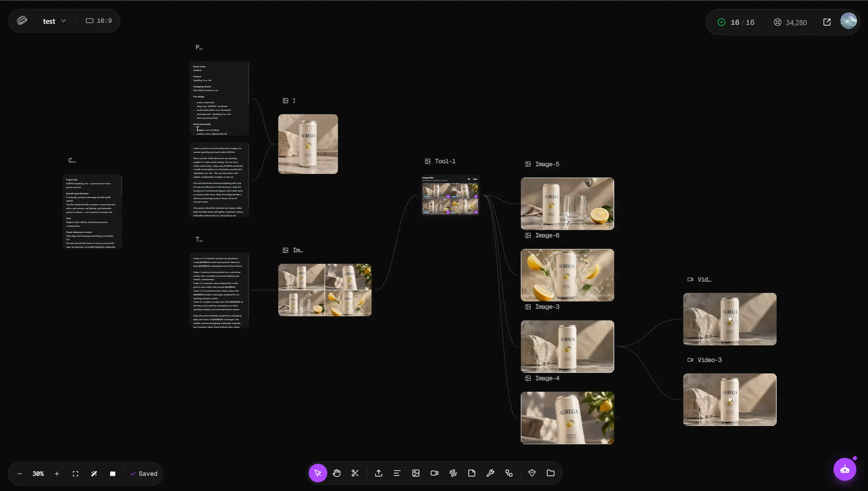868x491 pixels.
Task: Add an audio waveform node
Action: point(453,473)
